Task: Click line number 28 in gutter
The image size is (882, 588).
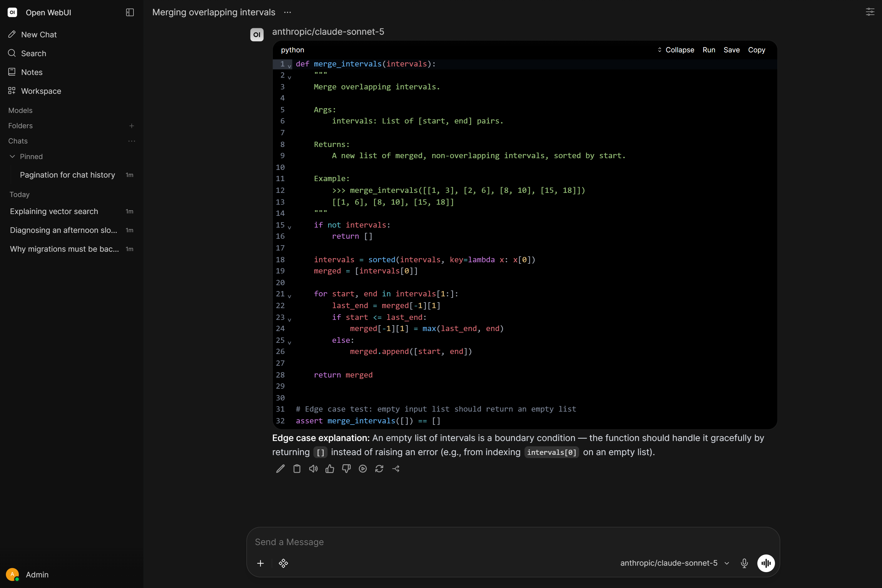Action: (x=280, y=375)
